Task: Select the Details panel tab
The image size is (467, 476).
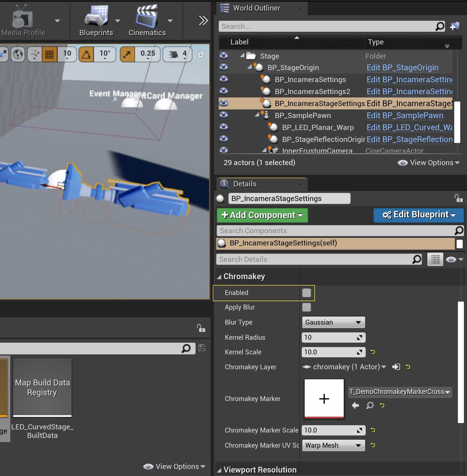Action: pos(245,184)
